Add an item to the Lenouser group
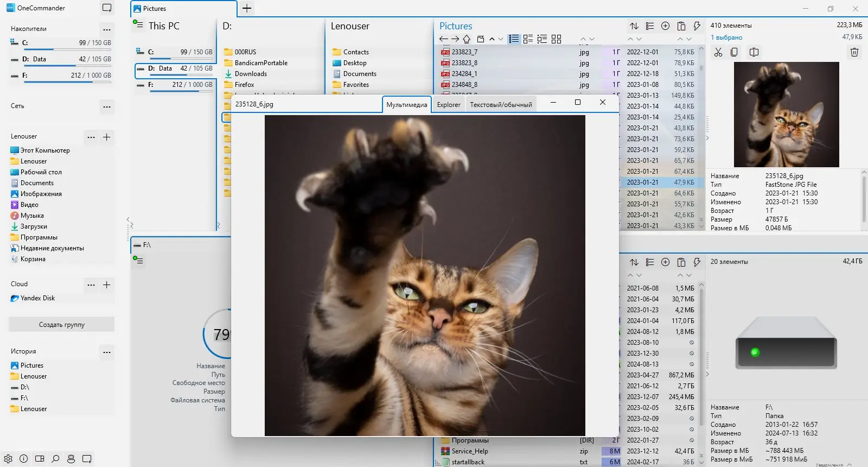Viewport: 868px width, 467px height. pos(107,137)
